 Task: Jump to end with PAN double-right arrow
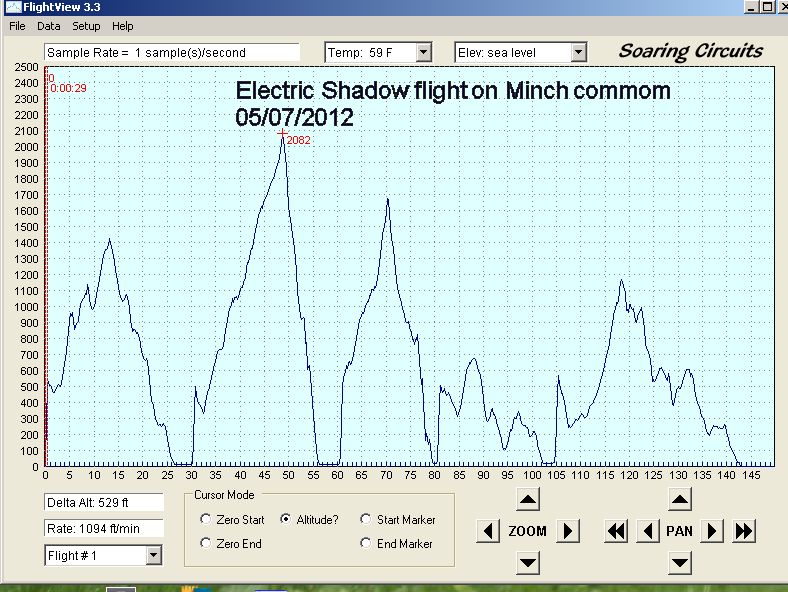click(743, 531)
